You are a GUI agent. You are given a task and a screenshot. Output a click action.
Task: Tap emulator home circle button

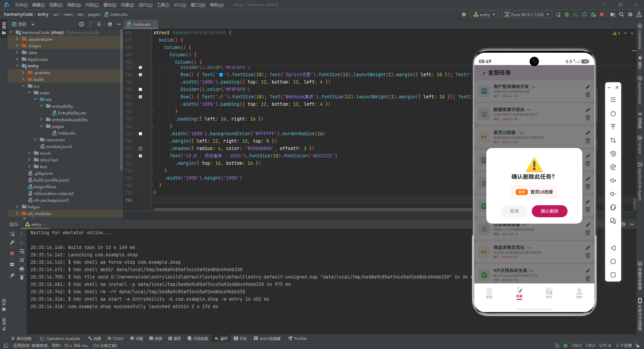[x=613, y=261]
